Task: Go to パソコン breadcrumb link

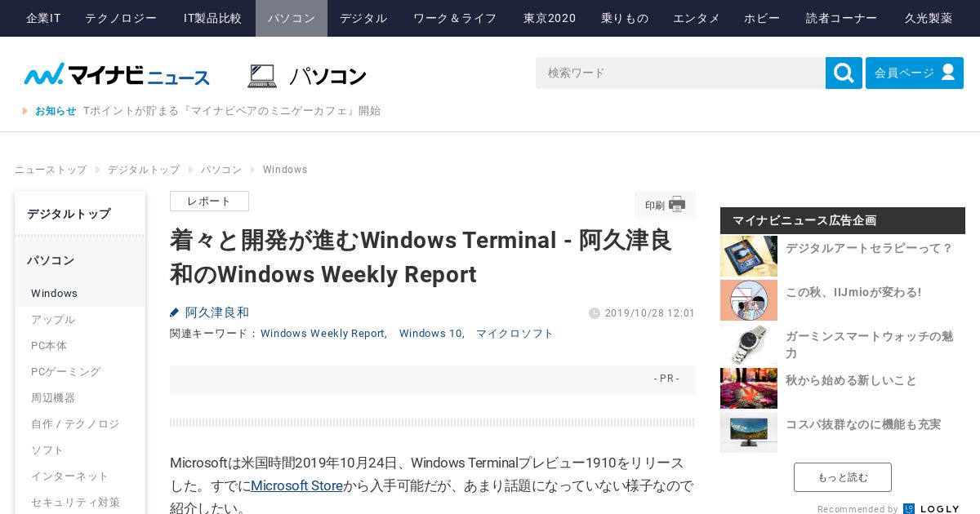Action: (221, 170)
